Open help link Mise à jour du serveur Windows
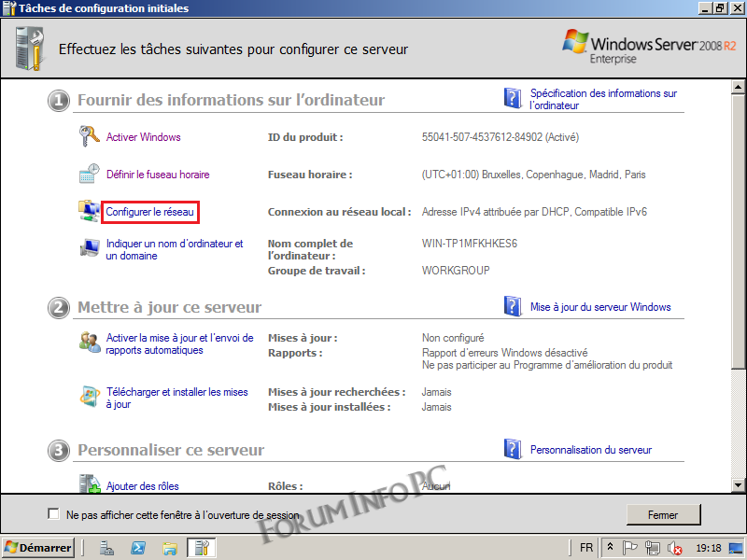Viewport: 747px width, 560px height. (x=600, y=307)
